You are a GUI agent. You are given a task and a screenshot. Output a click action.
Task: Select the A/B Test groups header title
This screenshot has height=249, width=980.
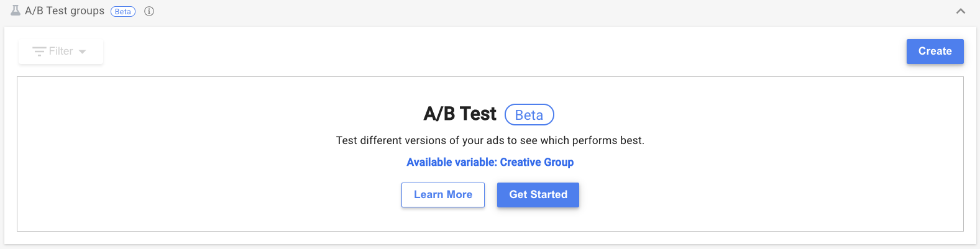pos(65,11)
